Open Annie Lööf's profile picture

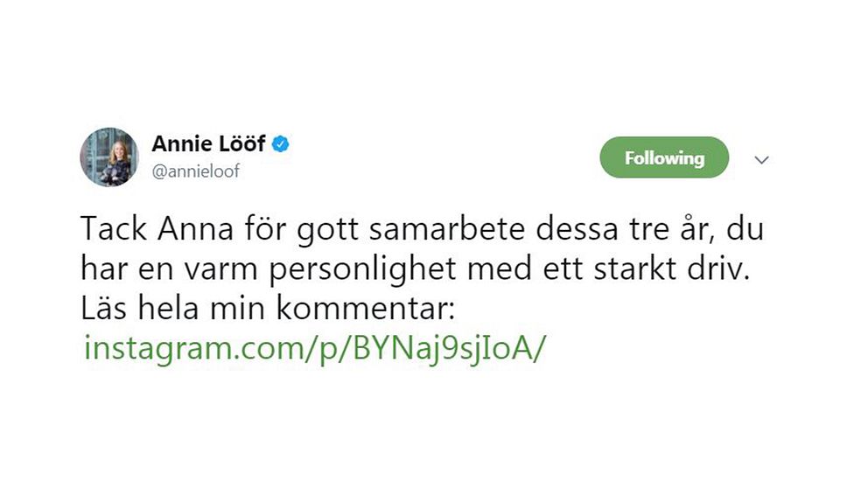point(109,157)
